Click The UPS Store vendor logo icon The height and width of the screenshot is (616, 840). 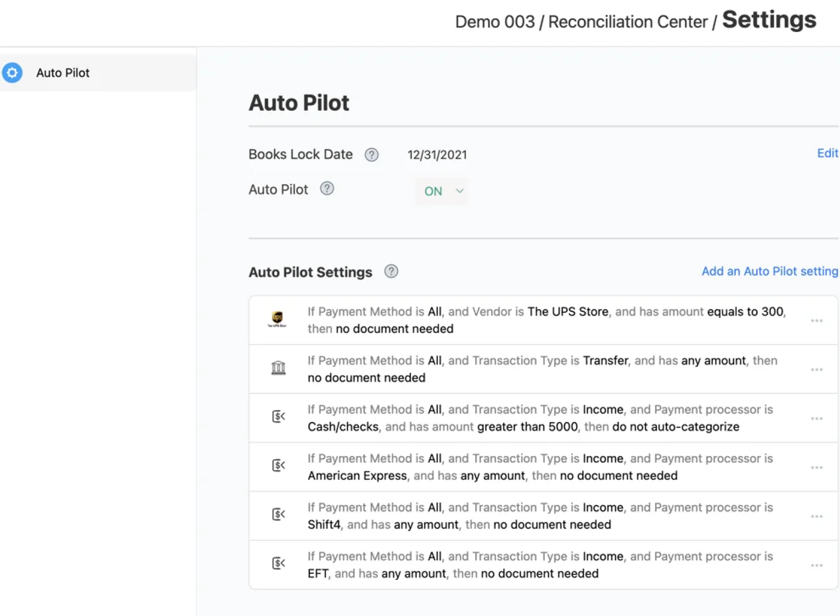277,319
